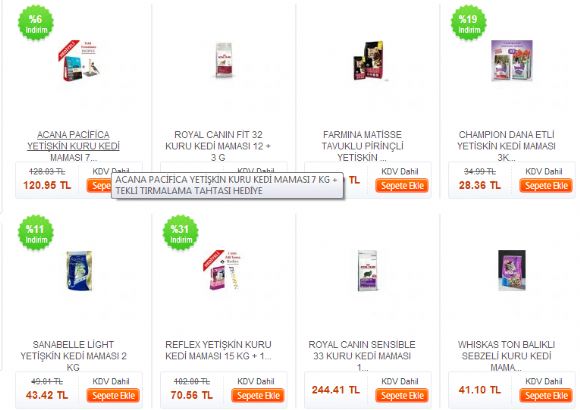The width and height of the screenshot is (580, 410).
Task: Open Champion Dana Etli Yetişkin title link
Action: pos(506,146)
